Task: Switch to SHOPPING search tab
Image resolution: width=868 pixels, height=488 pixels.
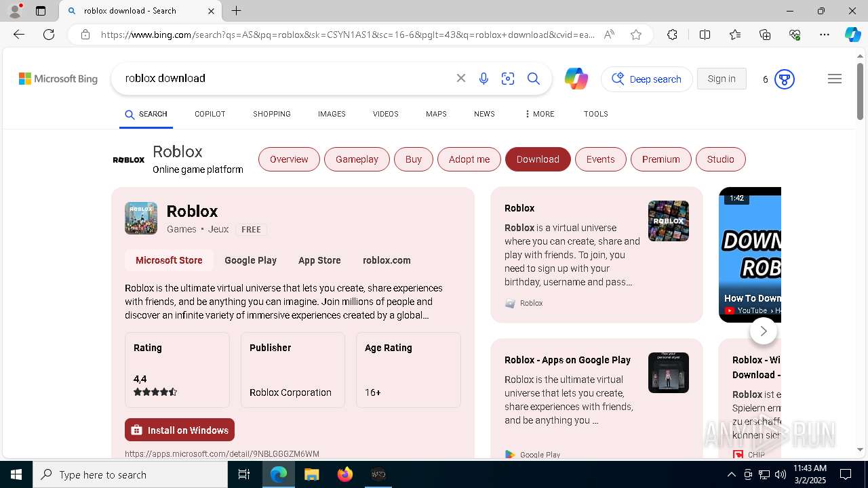Action: pyautogui.click(x=272, y=114)
